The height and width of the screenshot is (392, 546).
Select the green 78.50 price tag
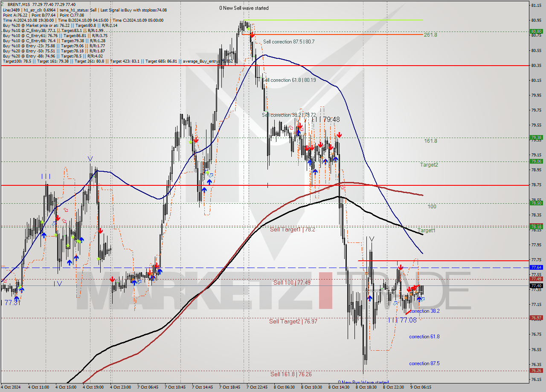536,203
